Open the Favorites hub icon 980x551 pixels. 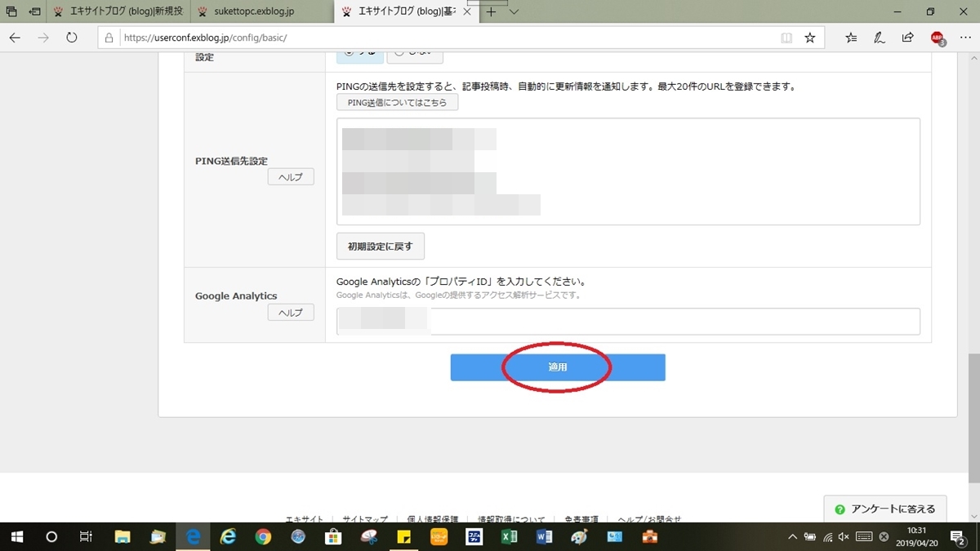(x=851, y=38)
